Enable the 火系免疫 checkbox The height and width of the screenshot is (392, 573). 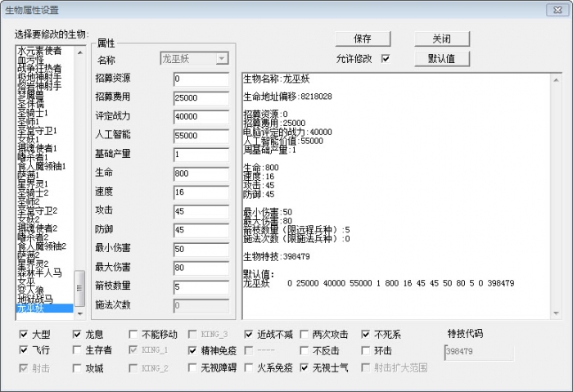tap(250, 367)
